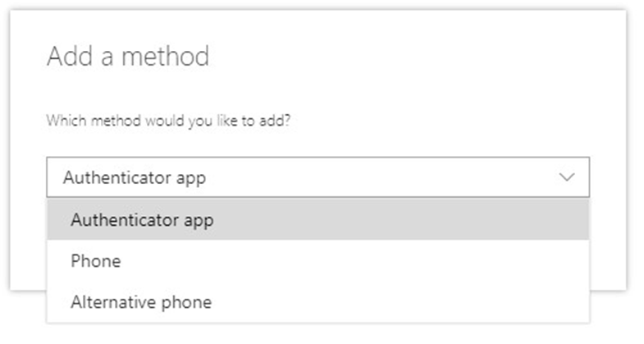Pick the last list entry, Alternative phone

[x=141, y=302]
